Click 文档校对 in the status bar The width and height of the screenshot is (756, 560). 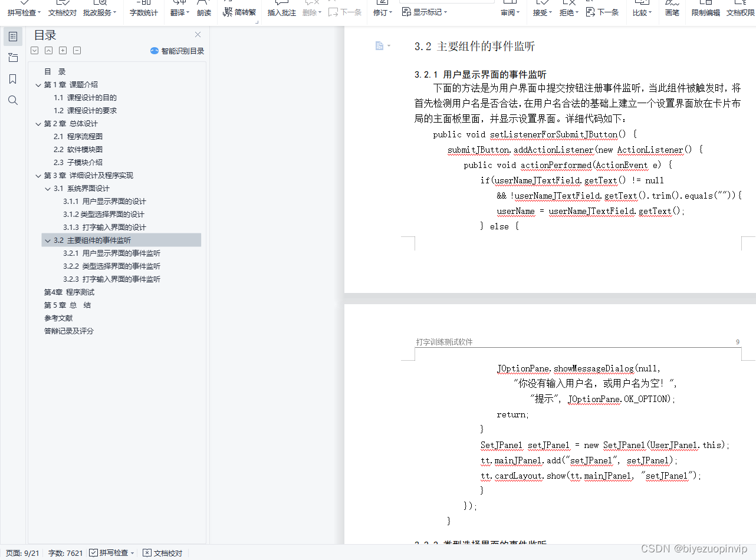pyautogui.click(x=163, y=553)
